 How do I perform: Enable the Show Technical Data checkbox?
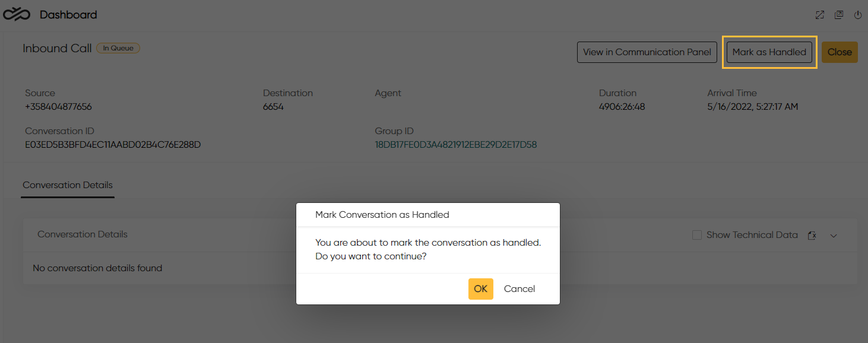697,235
